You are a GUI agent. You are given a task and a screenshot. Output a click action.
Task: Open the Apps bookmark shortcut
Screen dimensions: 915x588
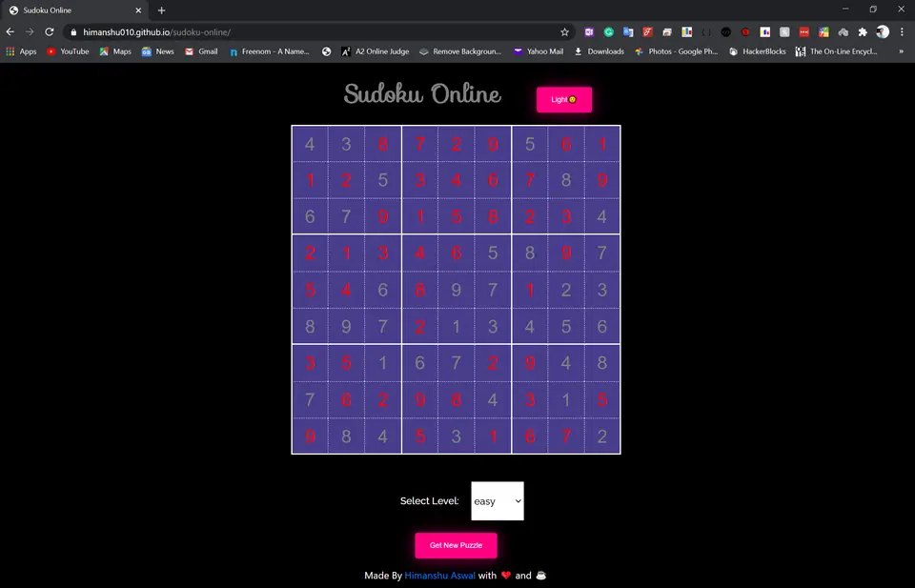[x=21, y=51]
